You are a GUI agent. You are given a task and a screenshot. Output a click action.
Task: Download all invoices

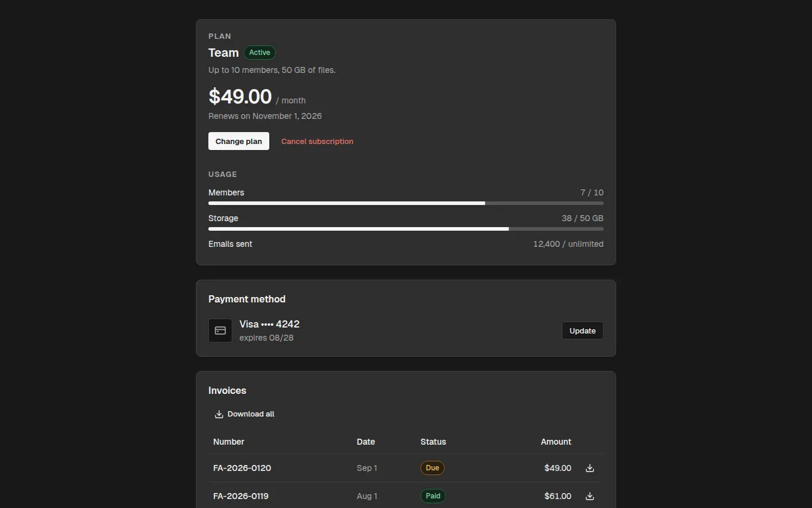(x=244, y=414)
